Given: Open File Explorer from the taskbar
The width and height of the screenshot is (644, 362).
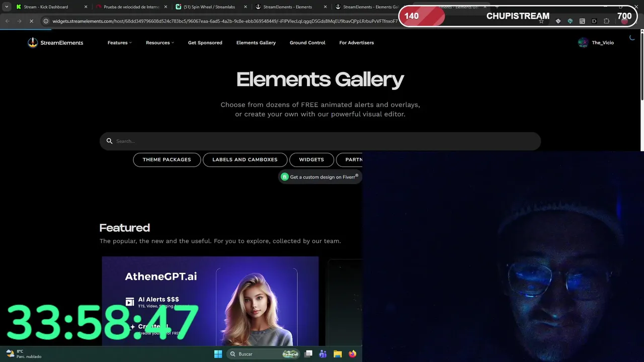Looking at the screenshot, I should [x=338, y=354].
